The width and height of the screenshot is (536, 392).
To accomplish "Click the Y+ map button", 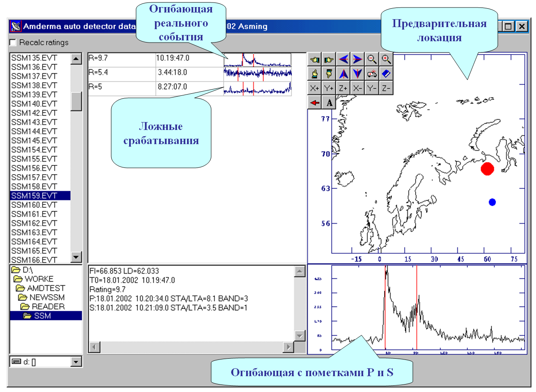I will (x=329, y=88).
